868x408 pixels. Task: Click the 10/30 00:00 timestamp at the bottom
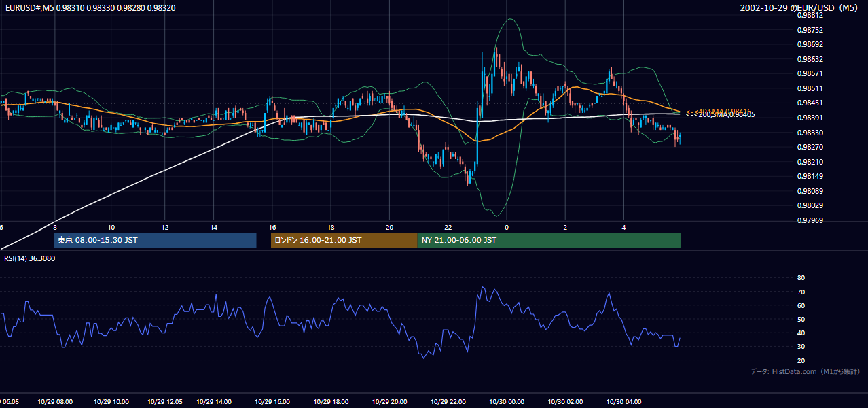pyautogui.click(x=507, y=401)
